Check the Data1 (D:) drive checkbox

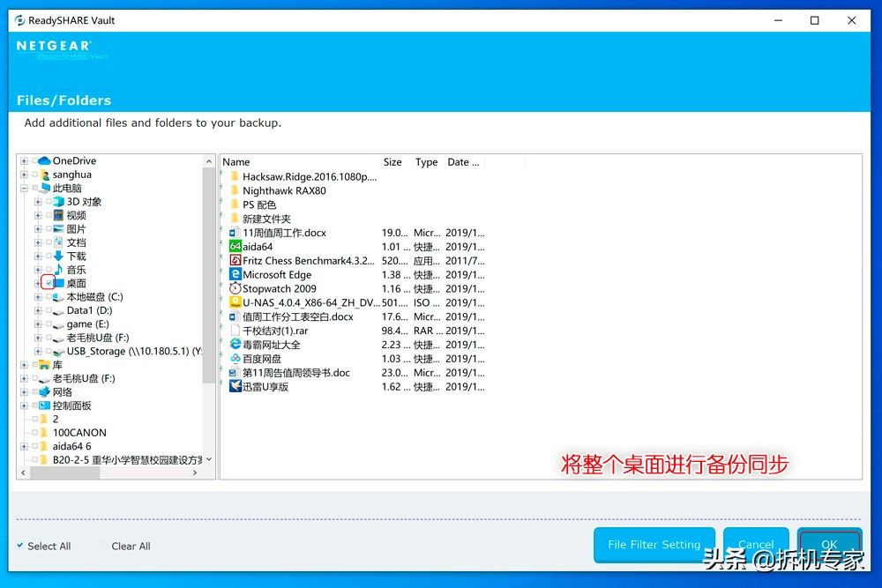pyautogui.click(x=49, y=310)
